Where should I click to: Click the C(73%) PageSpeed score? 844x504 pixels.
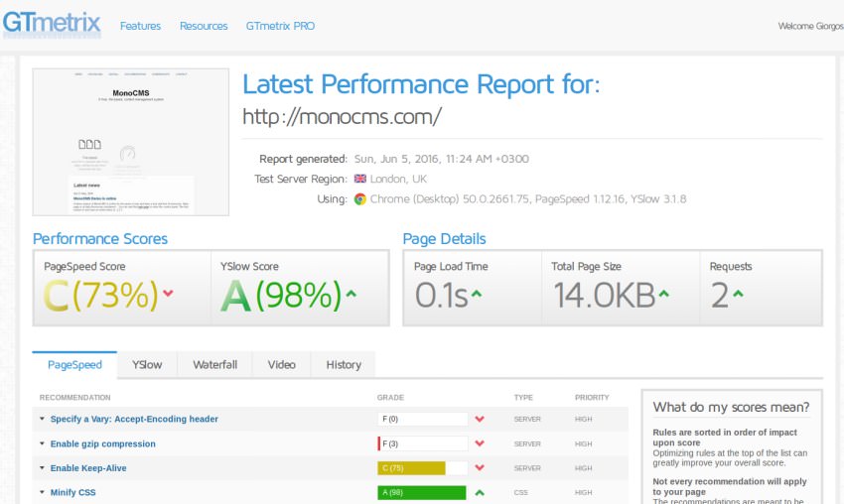tap(100, 296)
